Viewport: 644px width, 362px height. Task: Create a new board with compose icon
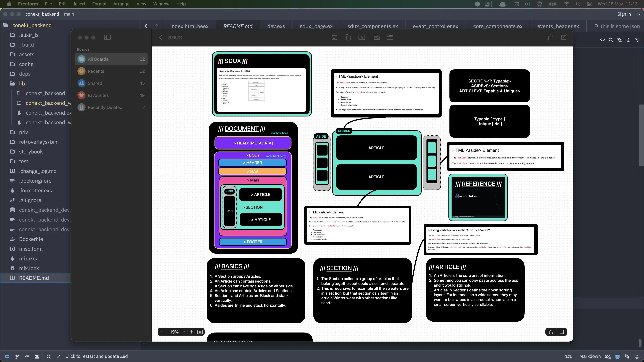[x=564, y=38]
